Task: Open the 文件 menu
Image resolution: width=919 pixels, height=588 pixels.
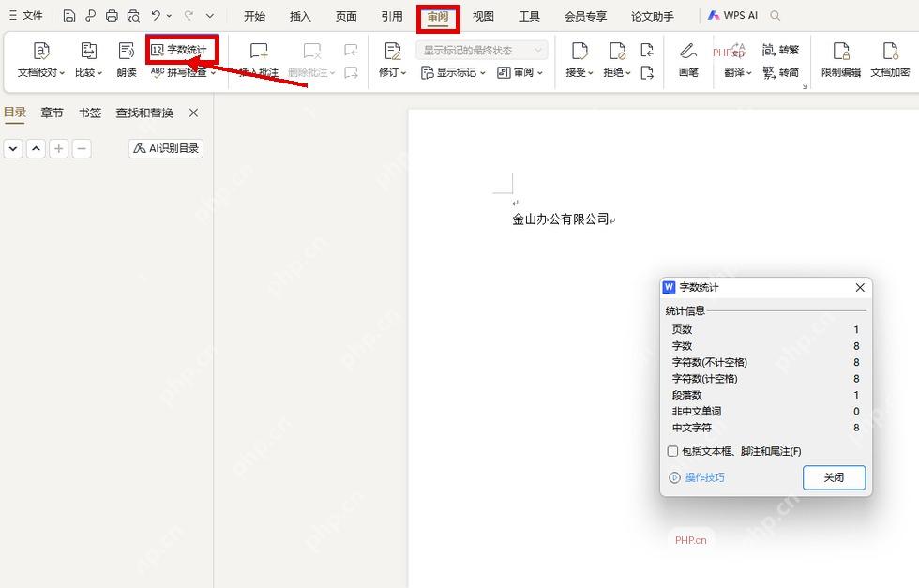Action: pos(26,16)
